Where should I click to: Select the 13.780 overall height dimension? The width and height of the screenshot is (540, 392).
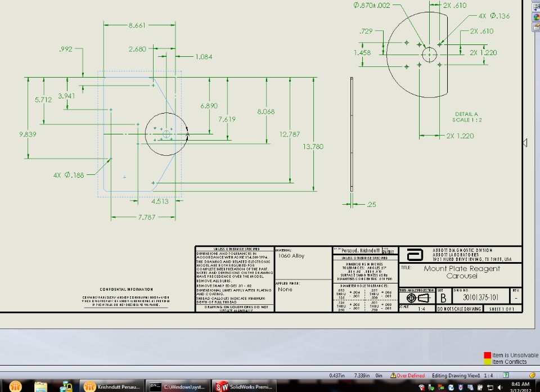tap(313, 146)
